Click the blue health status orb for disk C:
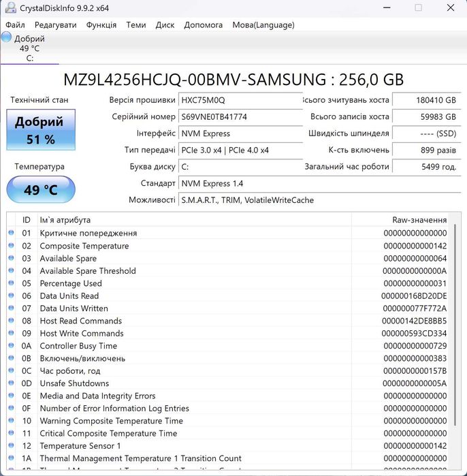The image size is (467, 476). pyautogui.click(x=6, y=37)
